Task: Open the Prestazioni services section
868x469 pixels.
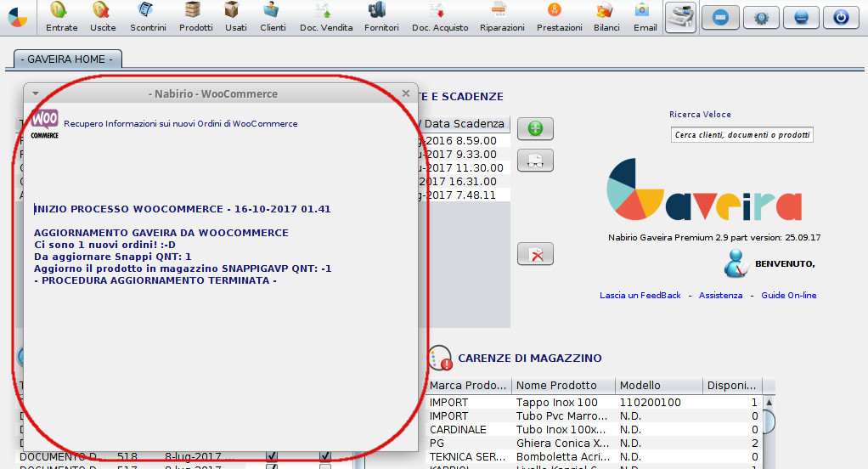Action: click(559, 17)
